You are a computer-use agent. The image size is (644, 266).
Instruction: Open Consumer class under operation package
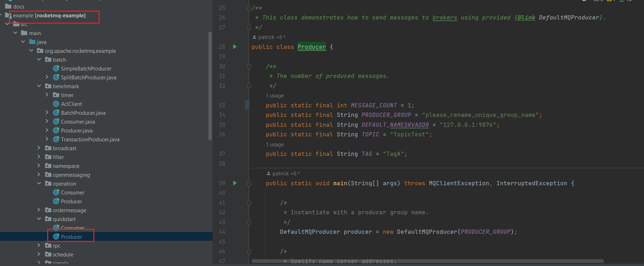(x=72, y=193)
